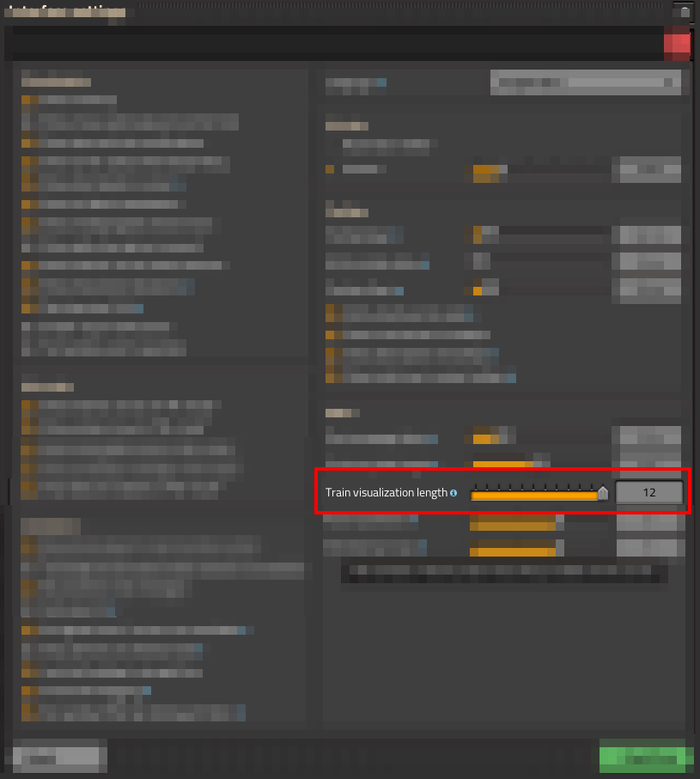This screenshot has height=779, width=700.
Task: Toggle the first orange checkbox in the left column
Action: tap(30, 100)
